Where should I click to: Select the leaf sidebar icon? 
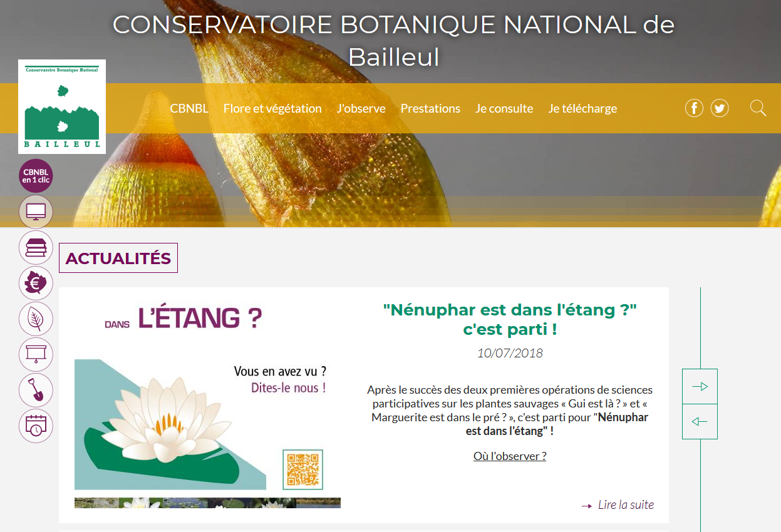(36, 319)
